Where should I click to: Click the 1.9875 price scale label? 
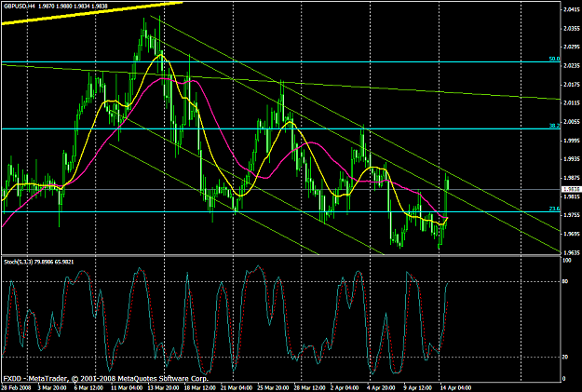pyautogui.click(x=571, y=178)
